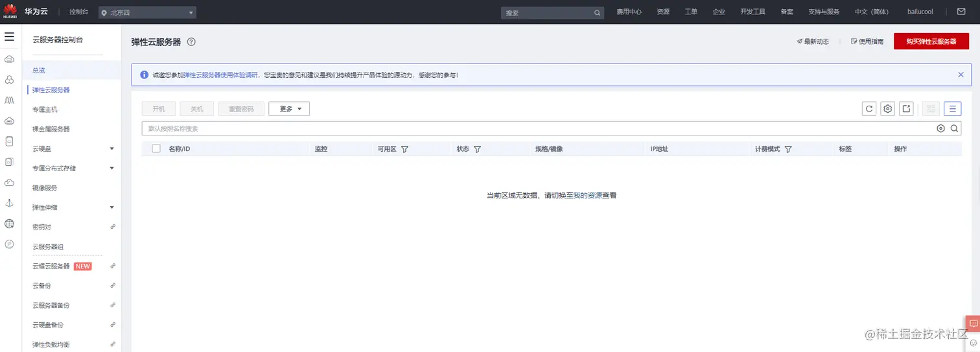This screenshot has height=352, width=980.
Task: Switch to card grid view
Action: click(931, 109)
